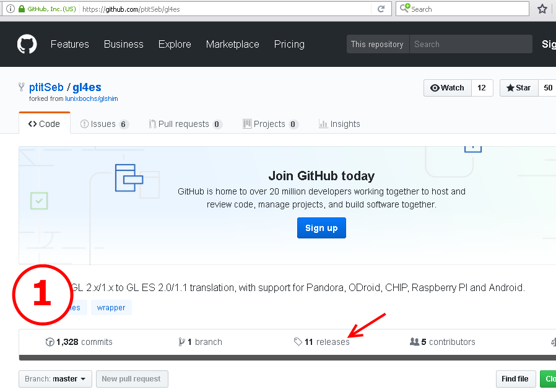Click the site identity info icon
The height and width of the screenshot is (392, 556).
[10, 9]
